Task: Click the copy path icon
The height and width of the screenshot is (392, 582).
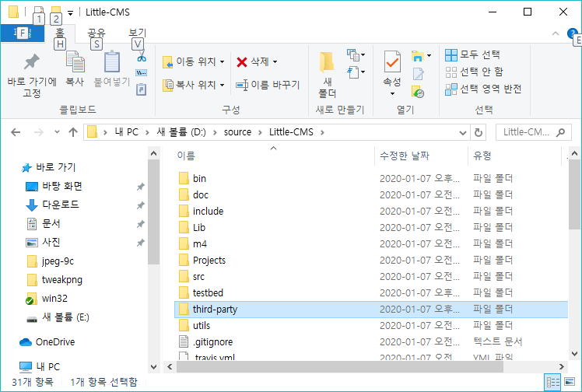Action: click(142, 72)
